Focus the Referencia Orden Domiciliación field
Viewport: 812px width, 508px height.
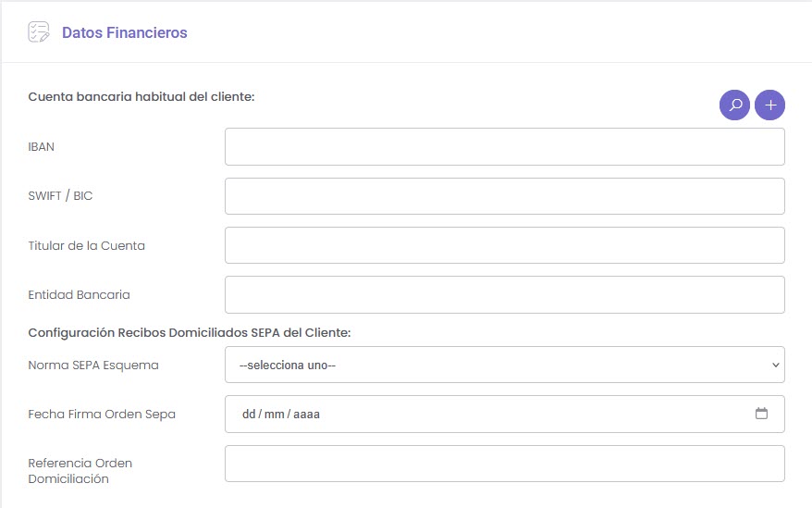click(x=504, y=464)
